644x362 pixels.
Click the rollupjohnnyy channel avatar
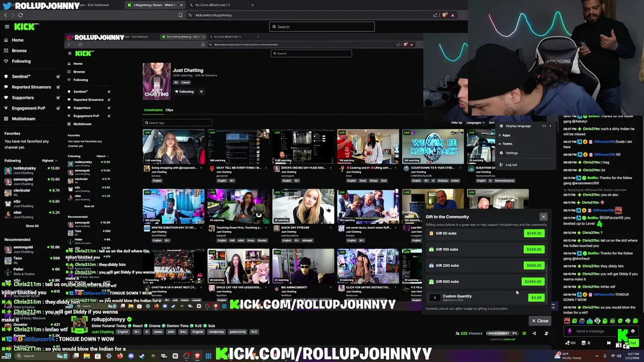pyautogui.click(x=79, y=325)
